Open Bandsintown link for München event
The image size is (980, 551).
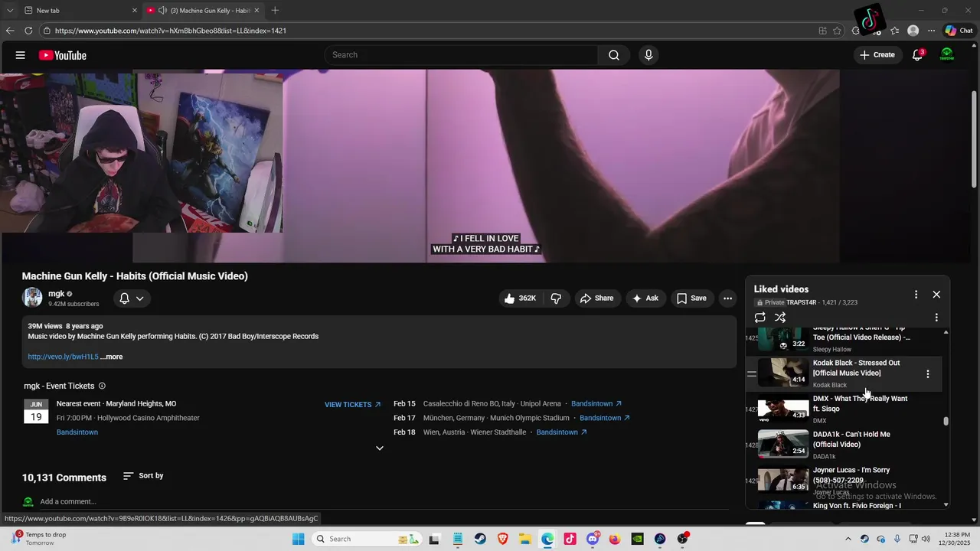coord(605,419)
